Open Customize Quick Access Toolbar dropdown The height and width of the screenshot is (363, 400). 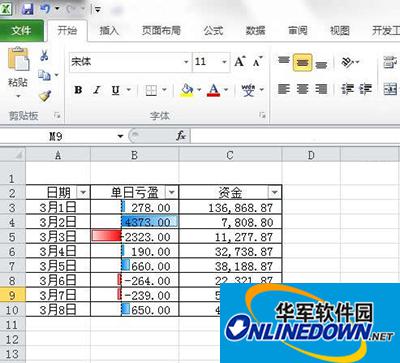(x=98, y=9)
